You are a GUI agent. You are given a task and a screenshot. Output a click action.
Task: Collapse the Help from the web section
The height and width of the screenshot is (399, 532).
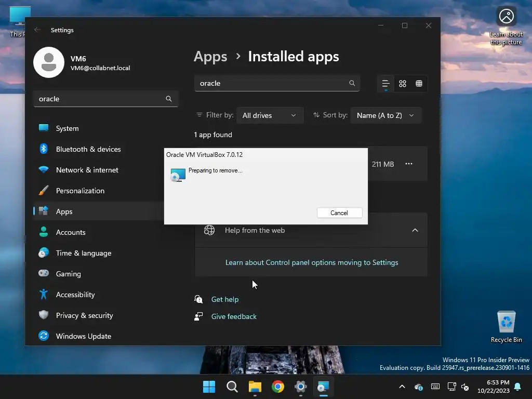point(415,230)
